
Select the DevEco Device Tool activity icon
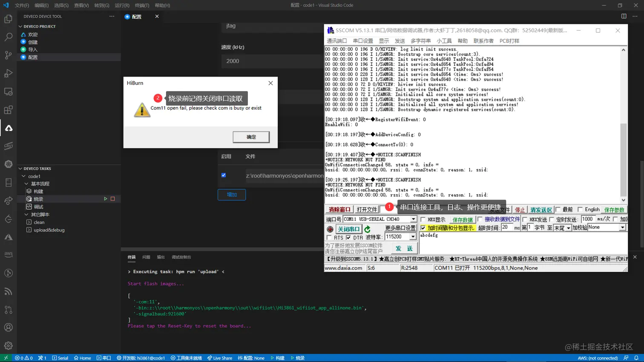click(8, 128)
